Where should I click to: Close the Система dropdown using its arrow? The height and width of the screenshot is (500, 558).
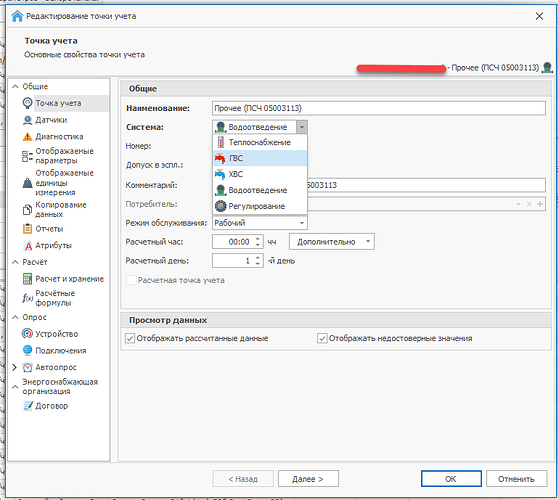(x=302, y=127)
